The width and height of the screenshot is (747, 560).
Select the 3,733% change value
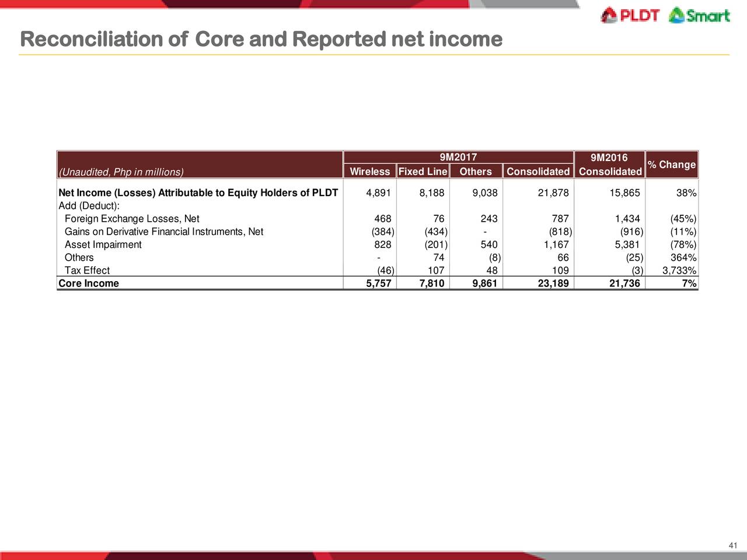(x=679, y=270)
